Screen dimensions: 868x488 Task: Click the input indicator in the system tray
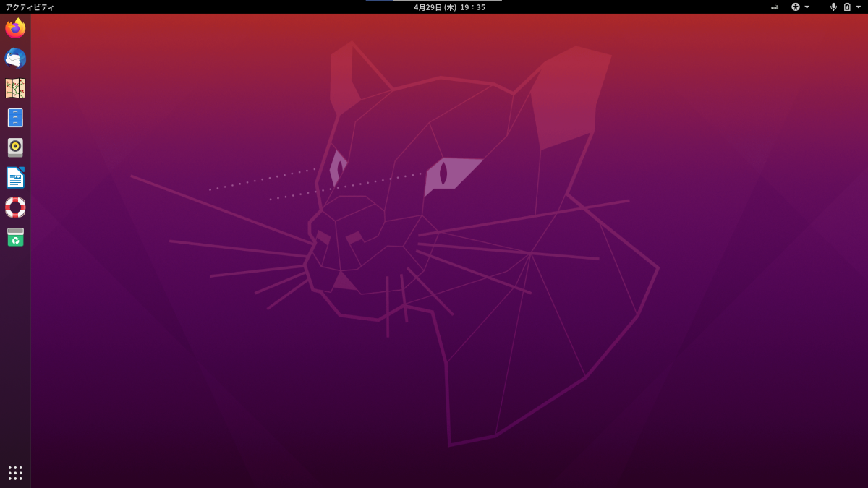click(x=775, y=7)
